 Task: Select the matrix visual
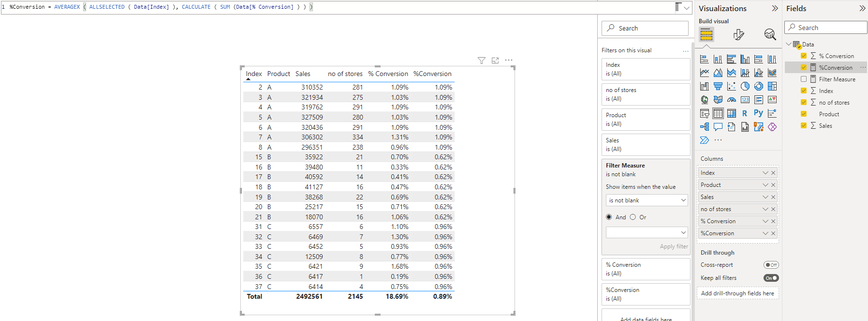point(732,113)
